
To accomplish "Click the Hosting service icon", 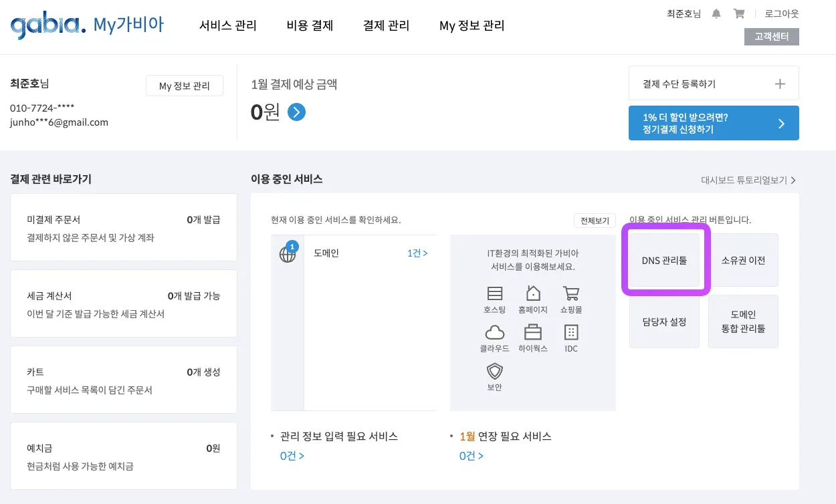I will [495, 293].
